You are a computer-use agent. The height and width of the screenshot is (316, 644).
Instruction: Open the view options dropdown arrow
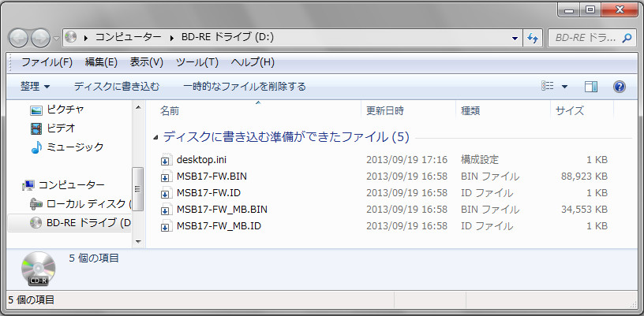[565, 86]
